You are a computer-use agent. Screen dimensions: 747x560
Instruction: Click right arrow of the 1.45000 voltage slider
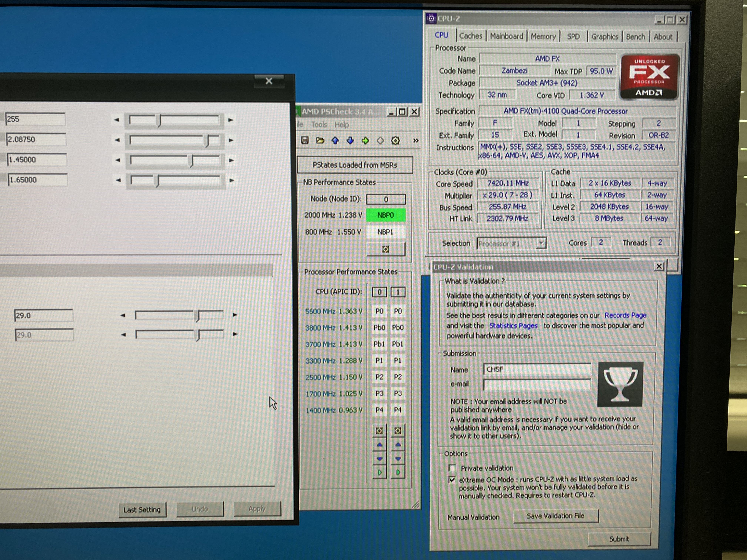click(x=231, y=160)
